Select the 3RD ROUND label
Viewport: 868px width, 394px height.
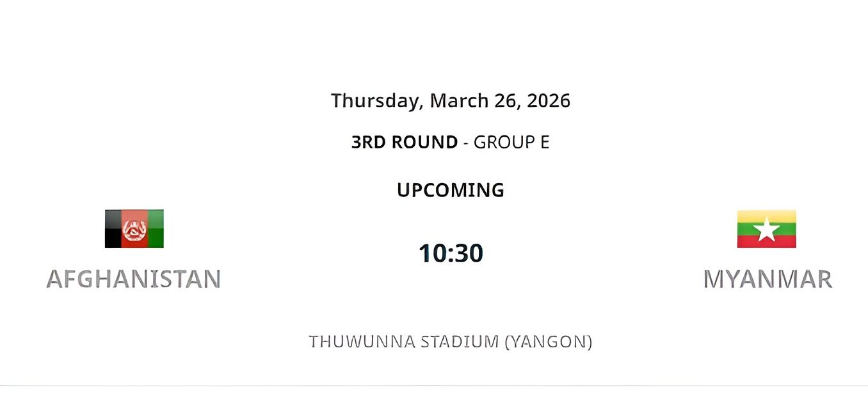coord(405,142)
